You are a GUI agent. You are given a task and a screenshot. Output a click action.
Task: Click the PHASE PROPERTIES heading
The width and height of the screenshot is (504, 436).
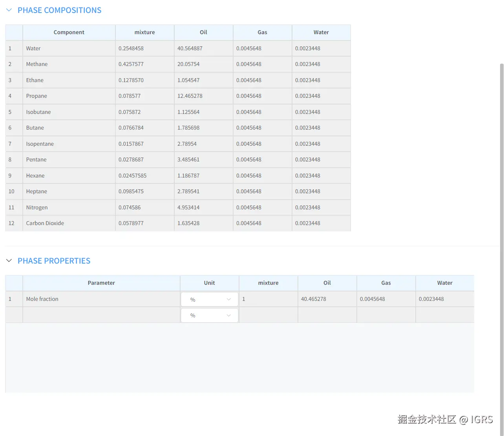point(54,261)
